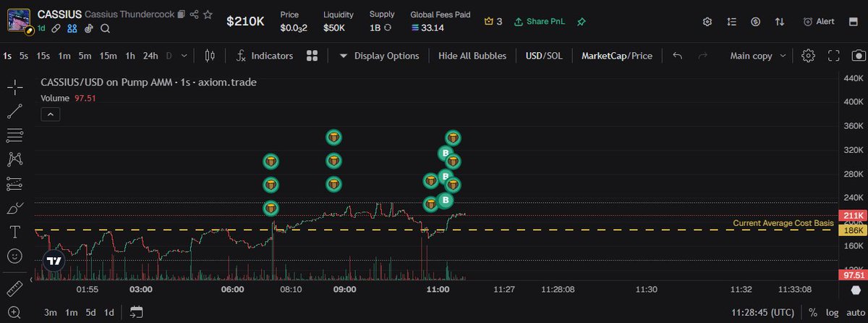868x323 pixels.
Task: Toggle Hide All Bubbles
Action: (x=472, y=56)
